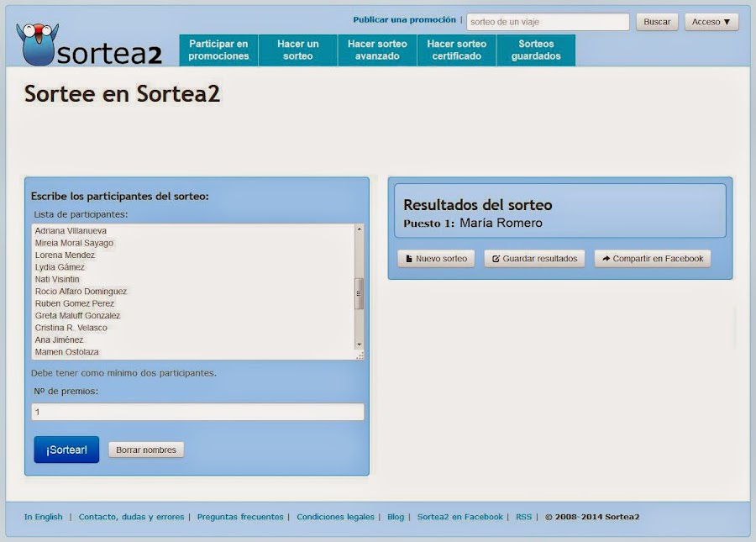Click the participants list scroll-up arrow
756x542 pixels.
(360, 229)
